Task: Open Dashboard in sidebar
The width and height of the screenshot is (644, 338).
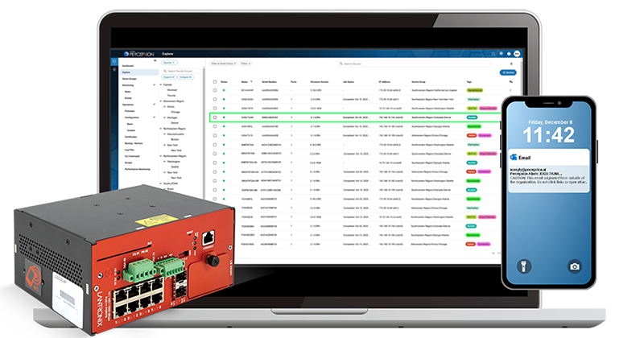Action: click(128, 66)
